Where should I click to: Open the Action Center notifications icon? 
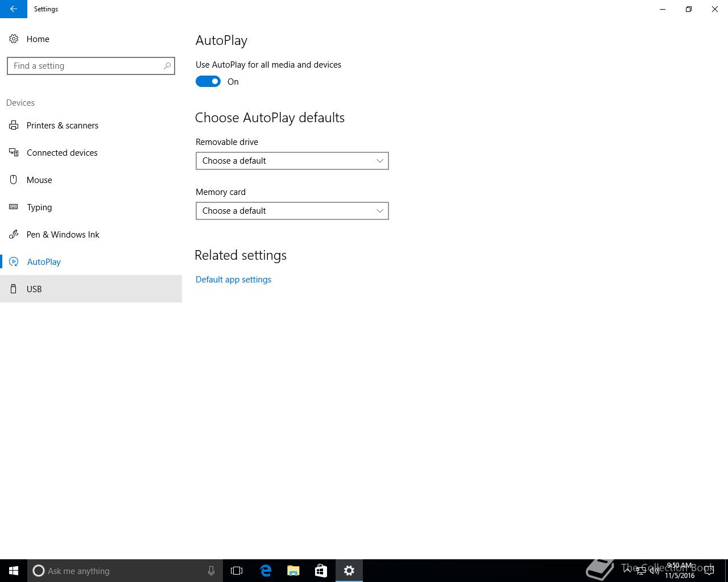(x=709, y=571)
